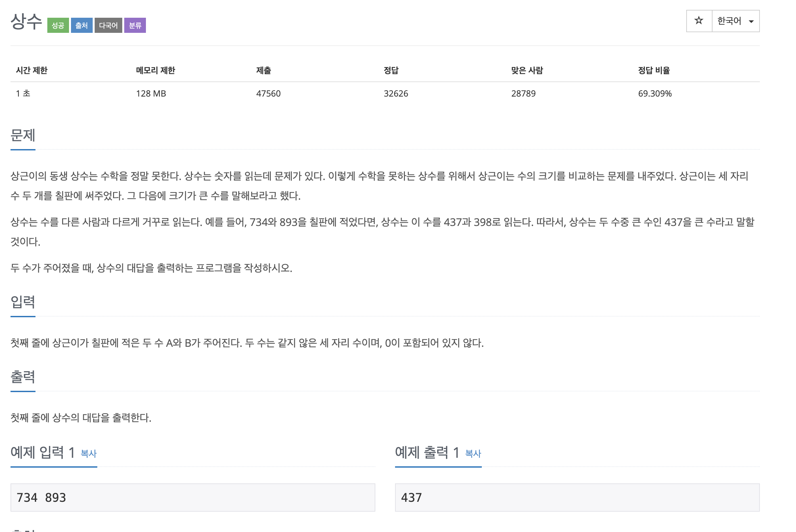Click the 입력 section heading

coord(23,302)
